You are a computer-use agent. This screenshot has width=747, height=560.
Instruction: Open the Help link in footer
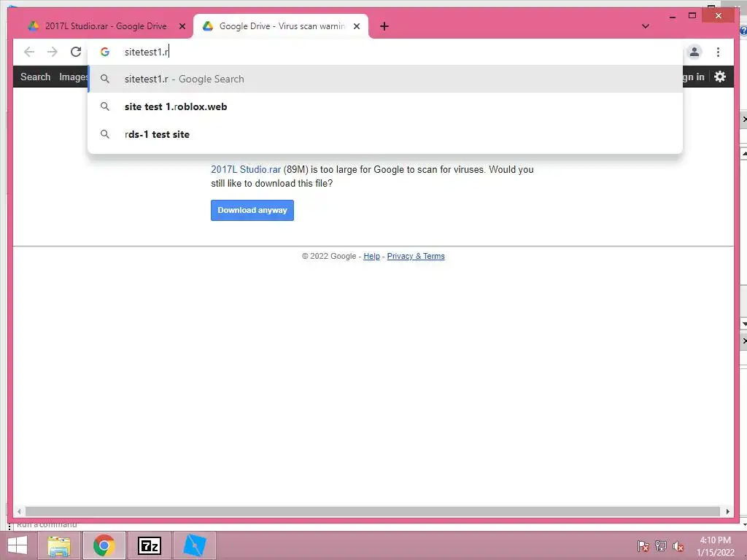point(371,256)
